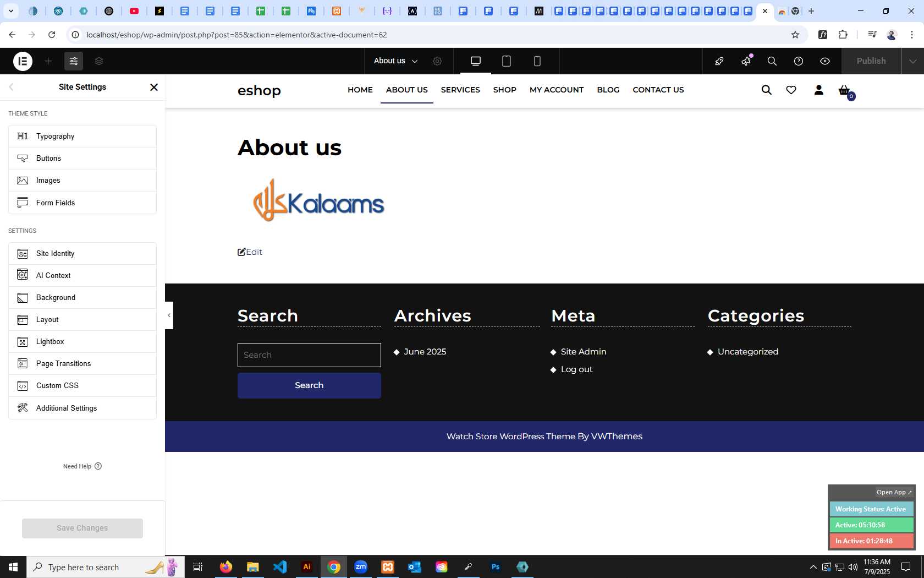Open the BLOG nav item

coord(608,90)
